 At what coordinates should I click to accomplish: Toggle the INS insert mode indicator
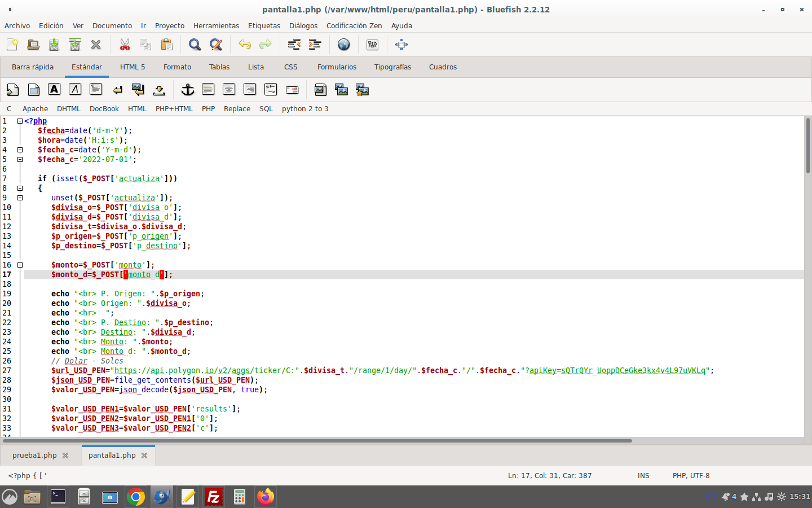(x=643, y=476)
